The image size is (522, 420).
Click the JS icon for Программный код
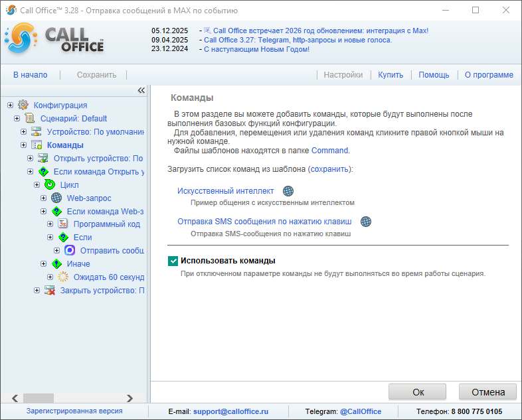click(63, 224)
